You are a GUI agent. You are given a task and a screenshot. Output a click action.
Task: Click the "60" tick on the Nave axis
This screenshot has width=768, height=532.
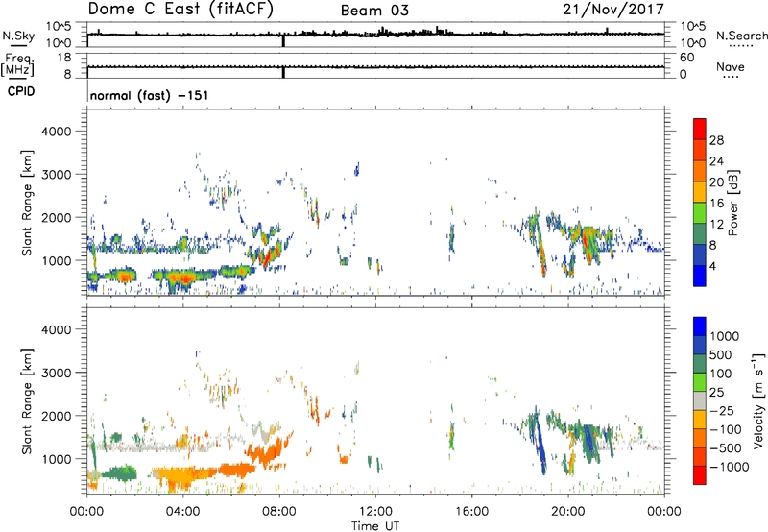[x=686, y=58]
